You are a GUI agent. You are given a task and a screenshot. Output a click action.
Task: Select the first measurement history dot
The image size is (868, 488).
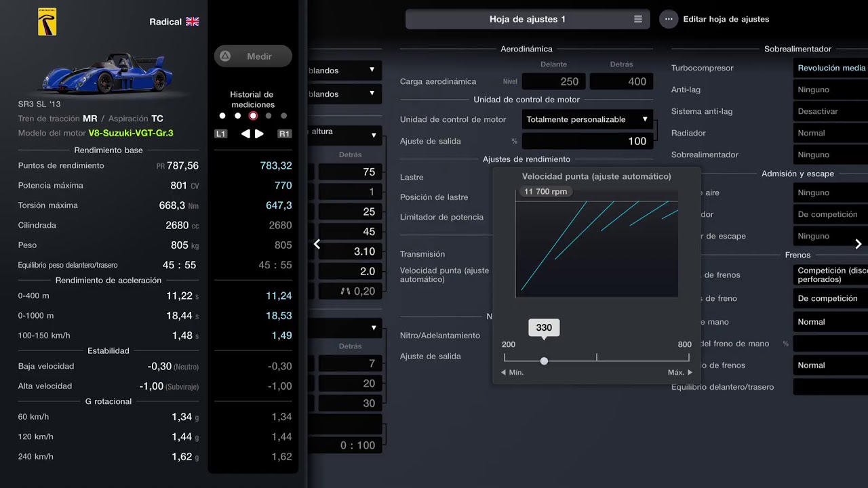[222, 116]
